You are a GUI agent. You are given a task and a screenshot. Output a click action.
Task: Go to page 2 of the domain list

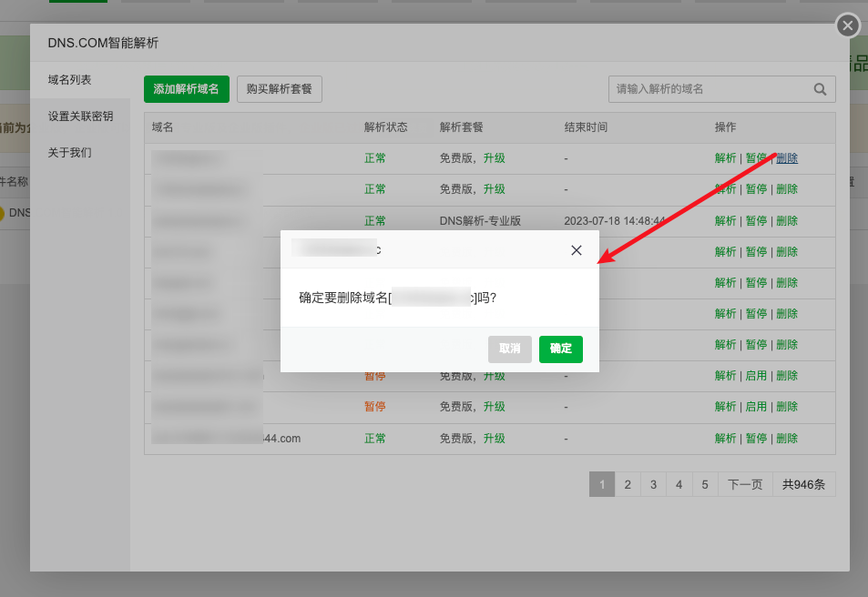(628, 484)
